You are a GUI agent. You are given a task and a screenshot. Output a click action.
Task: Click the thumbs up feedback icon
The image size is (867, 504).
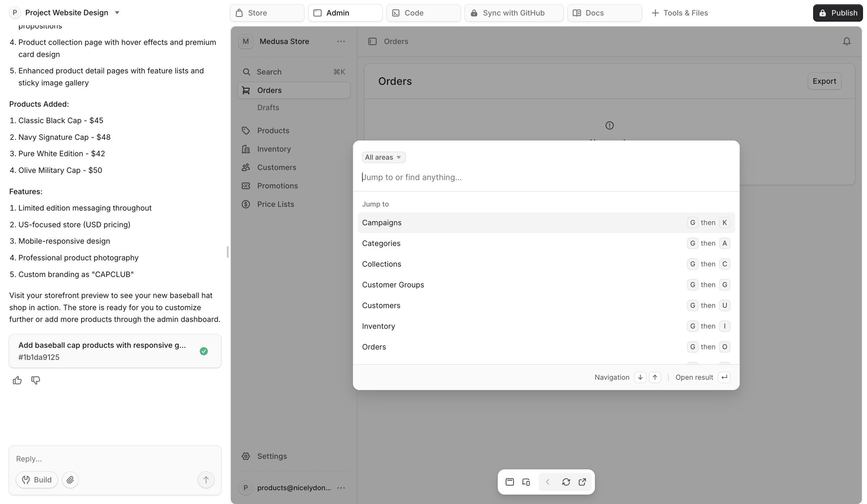(17, 380)
